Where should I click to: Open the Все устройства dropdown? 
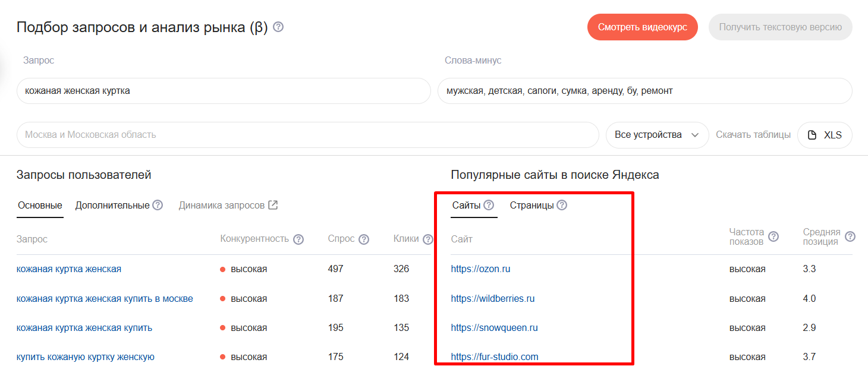(657, 135)
